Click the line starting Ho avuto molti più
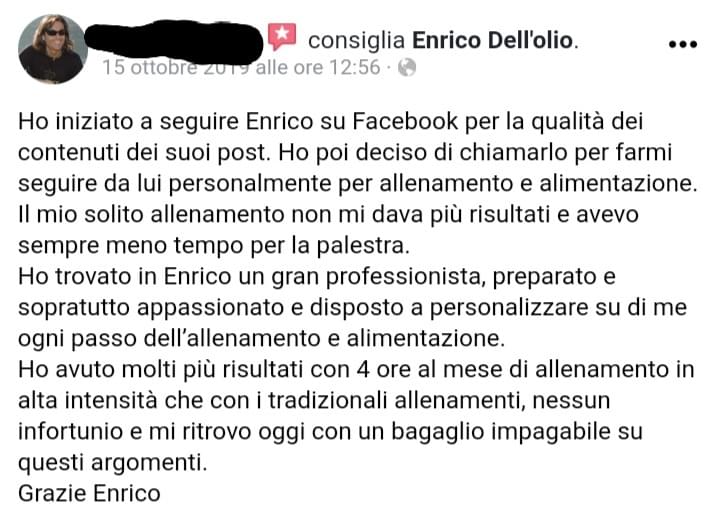Viewport: 720px width, 526px height. (356, 369)
